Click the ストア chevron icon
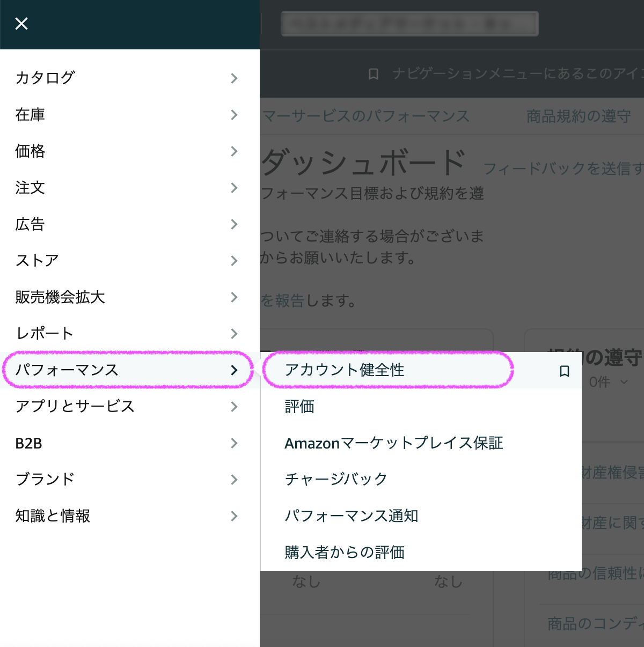The width and height of the screenshot is (644, 647). point(234,261)
